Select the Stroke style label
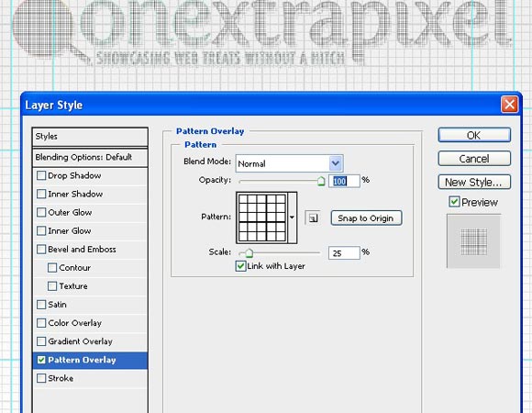This screenshot has width=532, height=413. (61, 378)
